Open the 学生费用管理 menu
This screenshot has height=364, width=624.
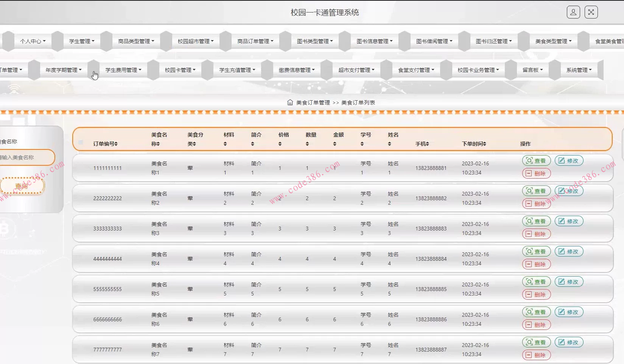coord(123,70)
